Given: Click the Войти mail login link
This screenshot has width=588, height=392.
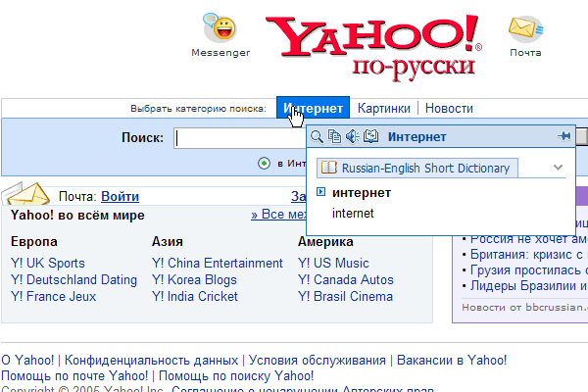Looking at the screenshot, I should 120,196.
